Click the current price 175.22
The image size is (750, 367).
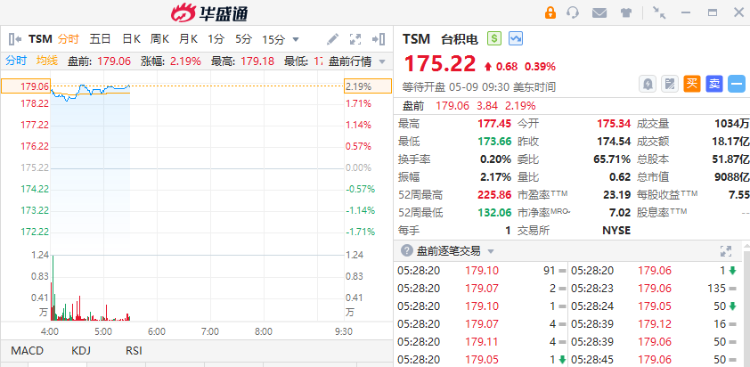point(440,64)
